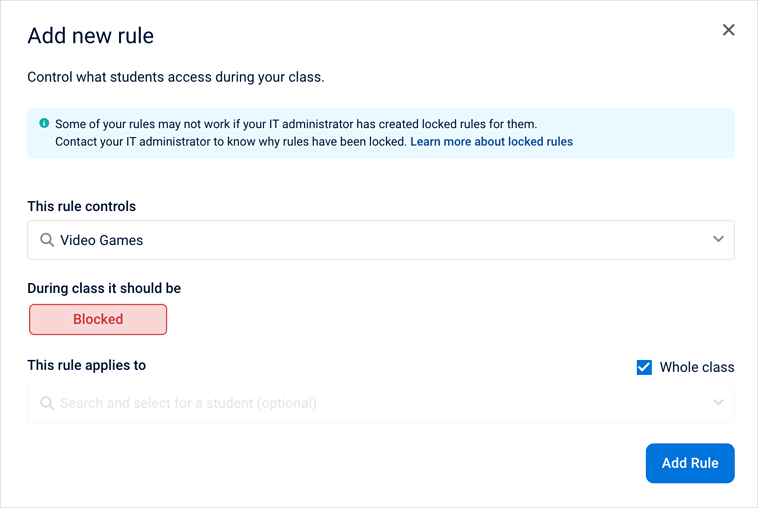Click the search icon in the student field
This screenshot has width=758, height=508.
point(47,403)
